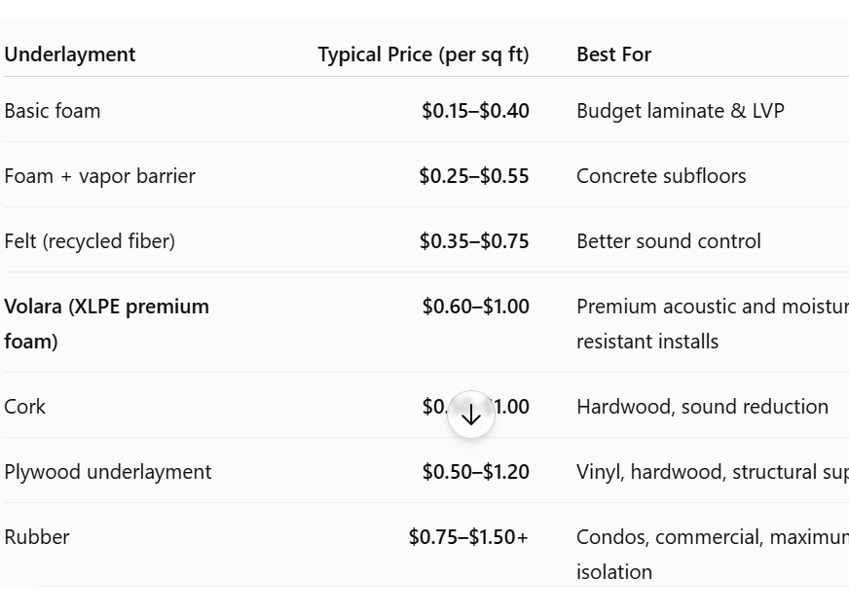This screenshot has width=849, height=616.
Task: Select Foam + vapor barrier text
Action: click(99, 176)
